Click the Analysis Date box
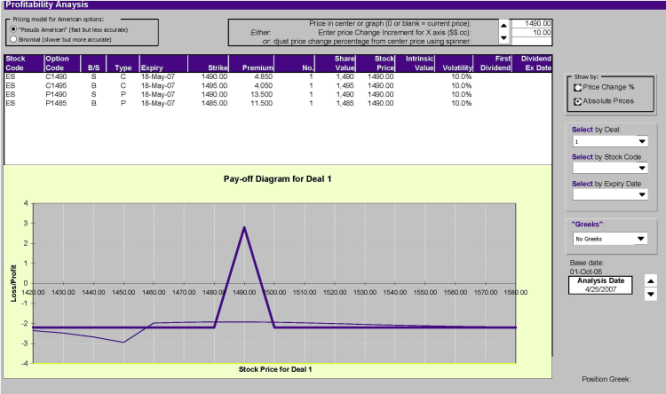Screen dimensions: 666x394 (600, 285)
